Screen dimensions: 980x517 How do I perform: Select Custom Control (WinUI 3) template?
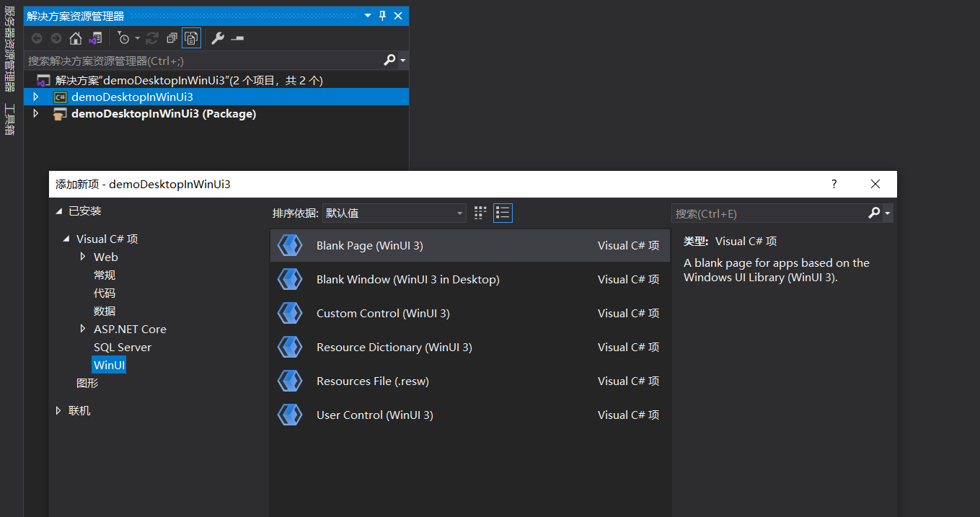pos(470,313)
